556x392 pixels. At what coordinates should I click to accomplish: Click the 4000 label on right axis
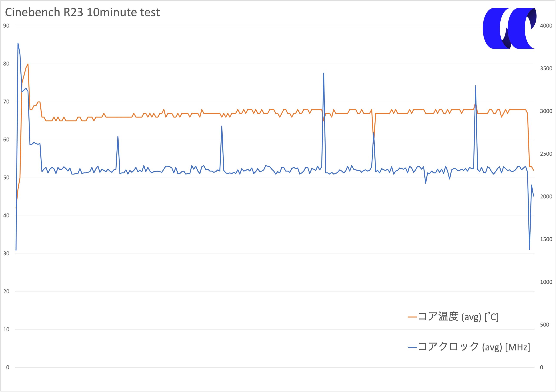(546, 26)
